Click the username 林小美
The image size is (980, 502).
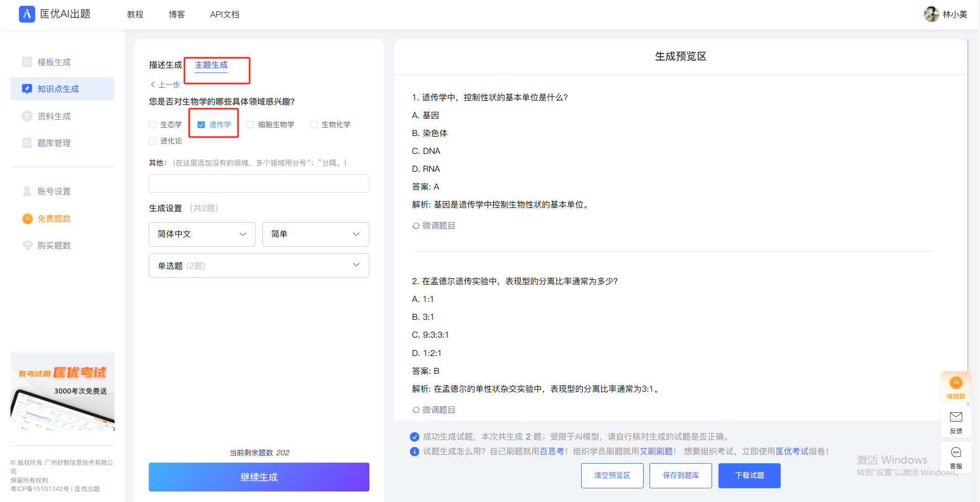[955, 15]
